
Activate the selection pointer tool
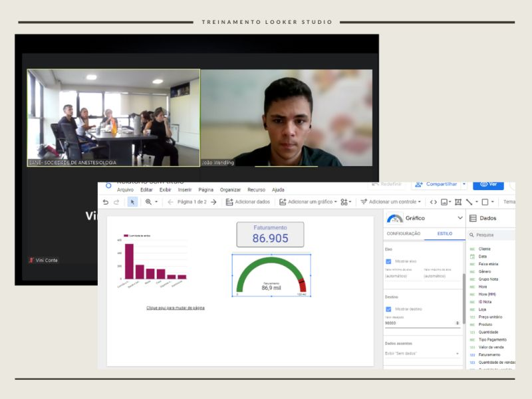(x=132, y=202)
